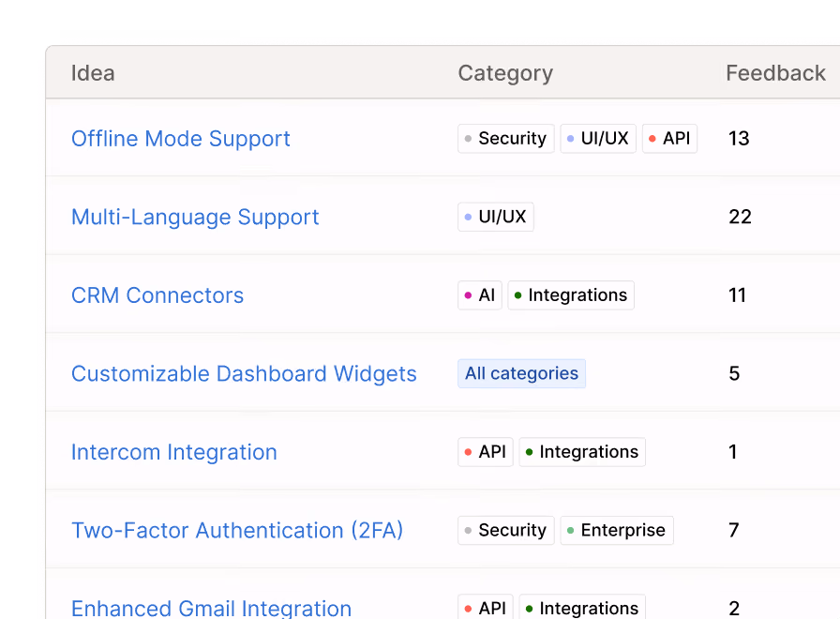This screenshot has height=619, width=840.
Task: Click Integrations tag in CRM Connectors row
Action: pos(571,294)
